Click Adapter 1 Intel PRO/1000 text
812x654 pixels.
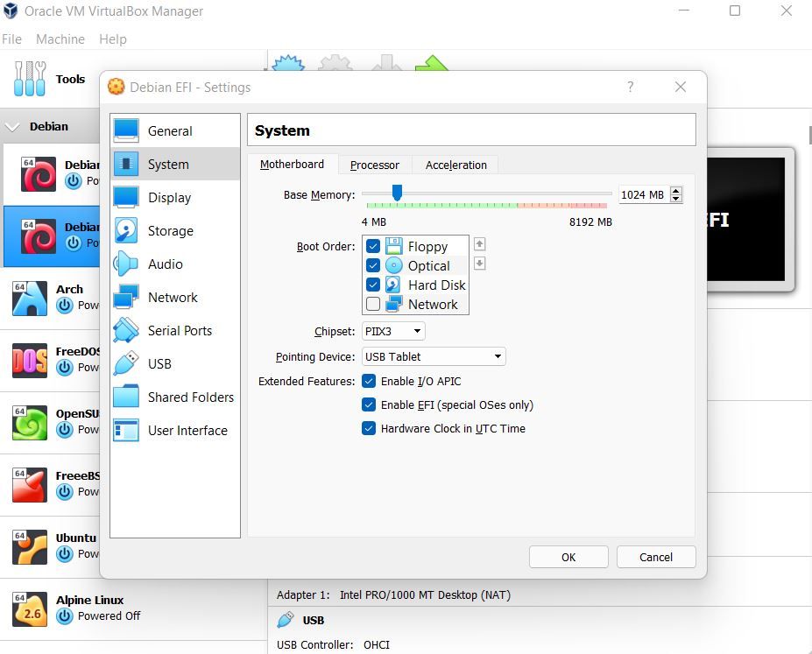[x=393, y=595]
